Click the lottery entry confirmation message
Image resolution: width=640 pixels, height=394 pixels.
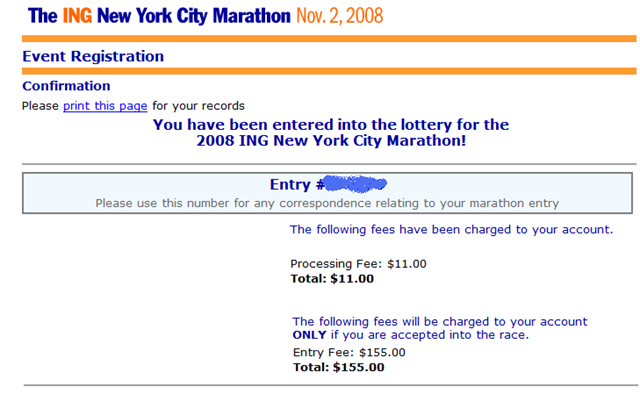pos(331,133)
